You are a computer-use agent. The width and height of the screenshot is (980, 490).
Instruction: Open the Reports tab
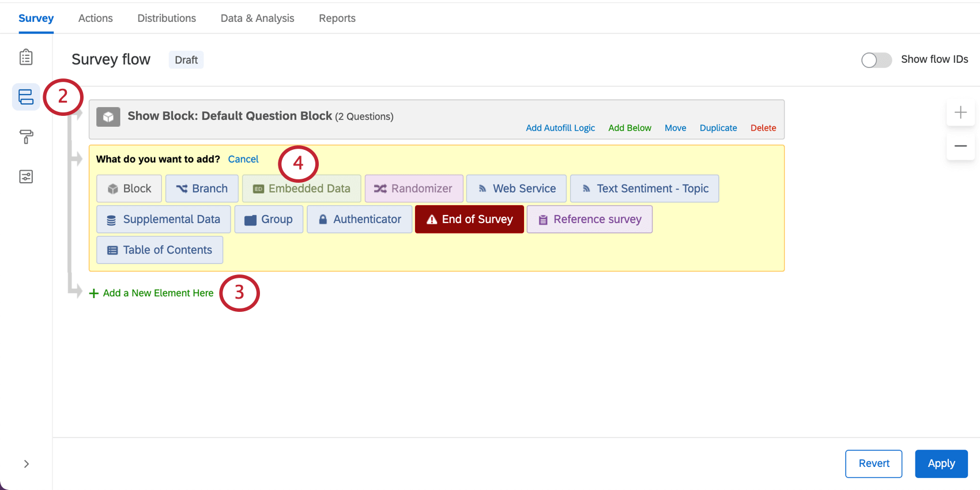tap(337, 18)
